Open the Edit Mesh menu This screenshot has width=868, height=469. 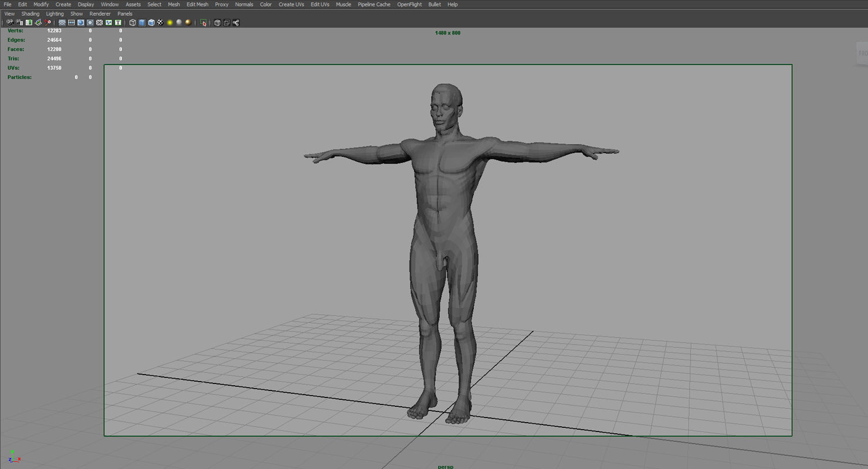pos(198,4)
